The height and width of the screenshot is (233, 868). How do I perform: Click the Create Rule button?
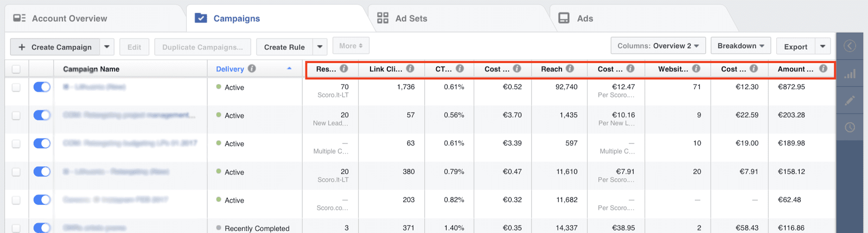284,47
